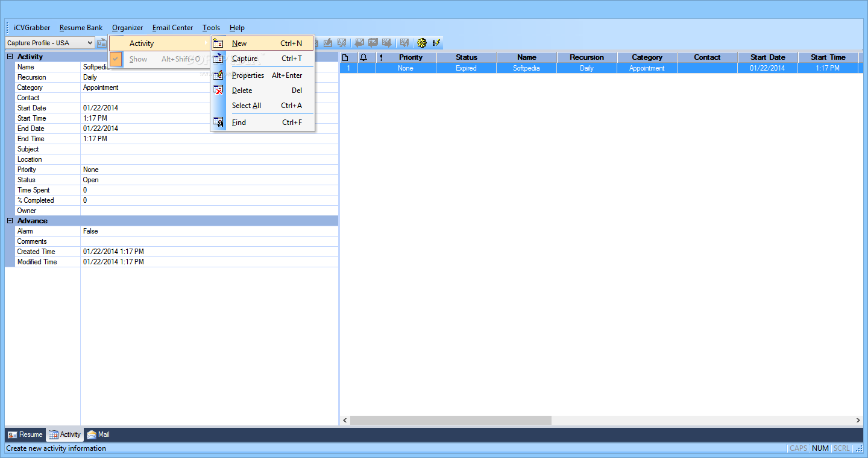Open the Resume Bank menu
Screen dimensions: 868x458
pyautogui.click(x=81, y=28)
